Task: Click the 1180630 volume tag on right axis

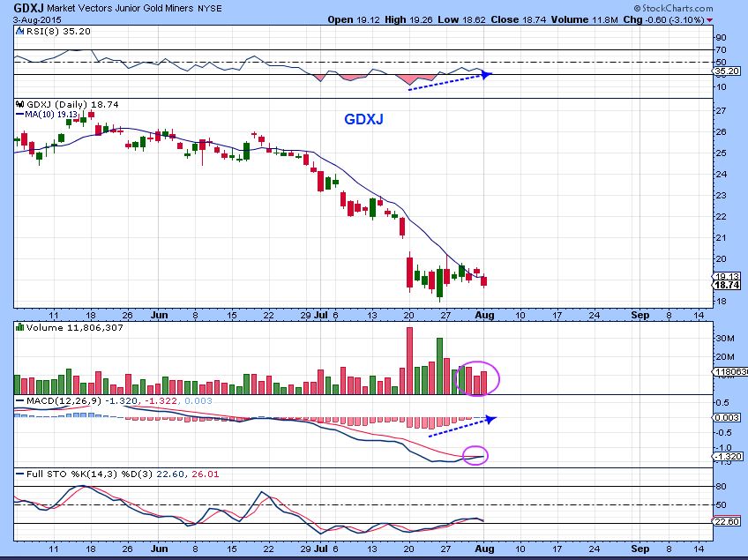Action: (x=730, y=371)
